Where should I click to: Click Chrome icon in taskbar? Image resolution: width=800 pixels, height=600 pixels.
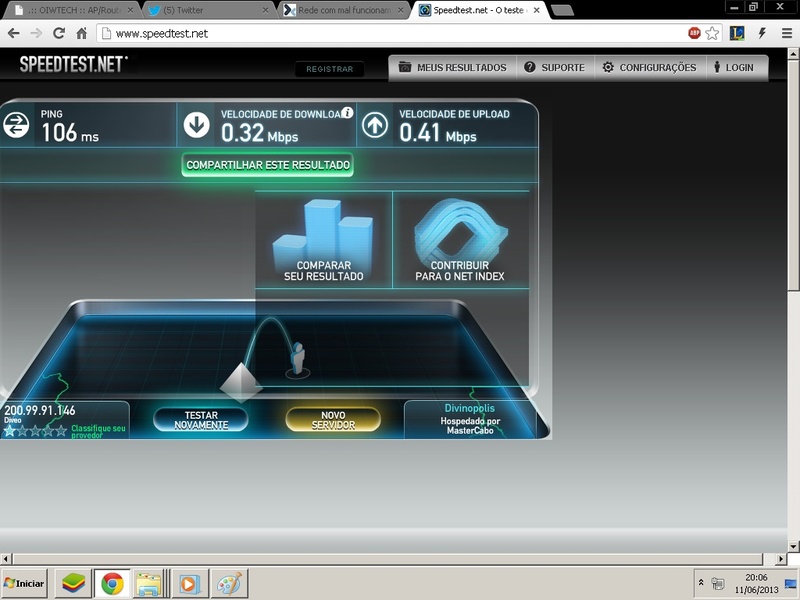[x=112, y=583]
